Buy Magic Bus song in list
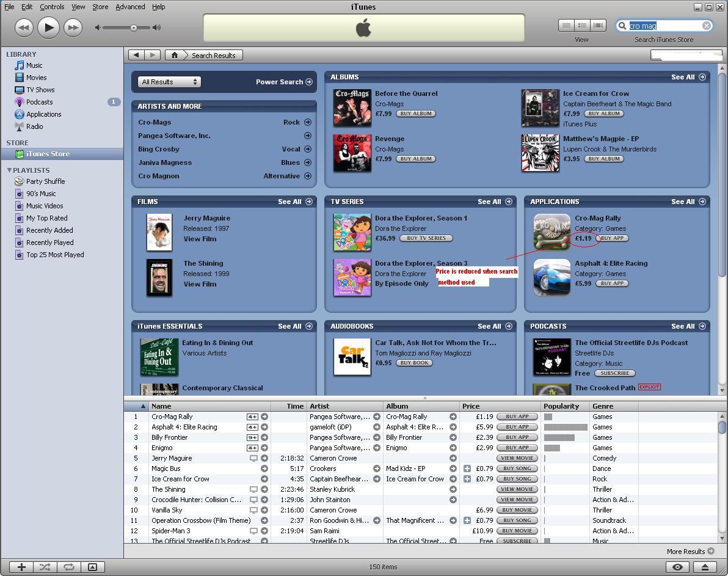Viewport: 728px width, 576px height. (x=517, y=468)
